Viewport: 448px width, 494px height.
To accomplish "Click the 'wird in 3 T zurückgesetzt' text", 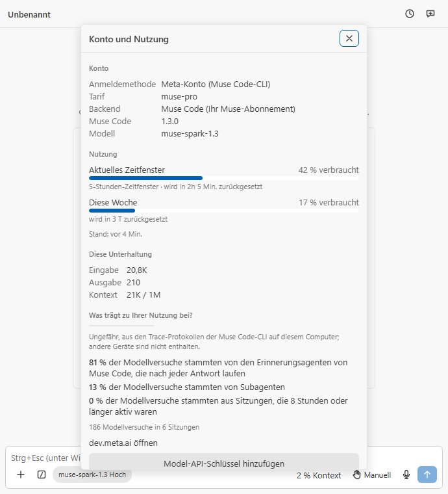I will pos(128,219).
